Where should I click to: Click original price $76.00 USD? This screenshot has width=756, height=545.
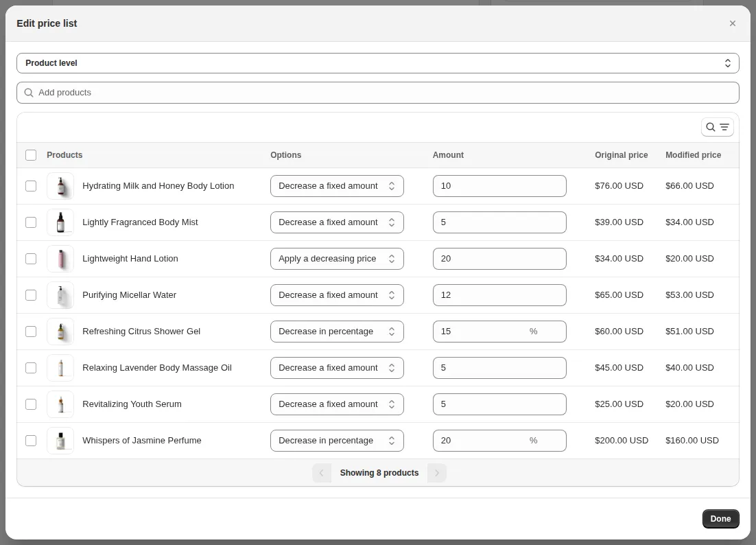pos(619,186)
